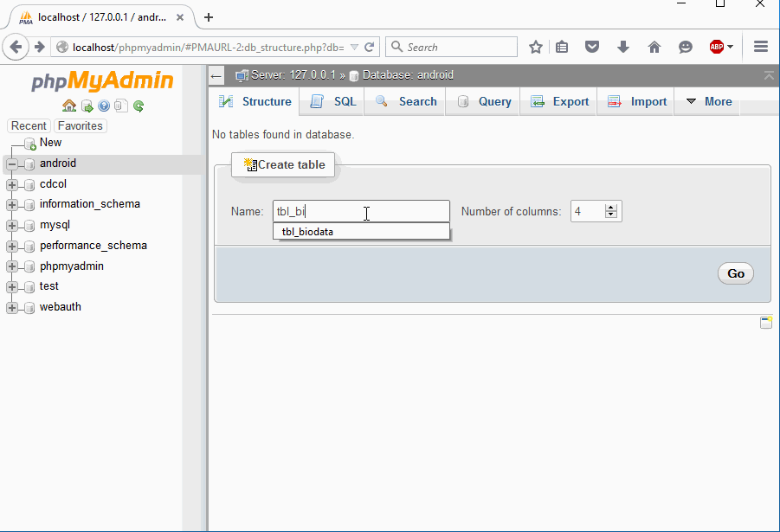Click the Go button
Viewport: 780px width, 532px height.
(736, 273)
